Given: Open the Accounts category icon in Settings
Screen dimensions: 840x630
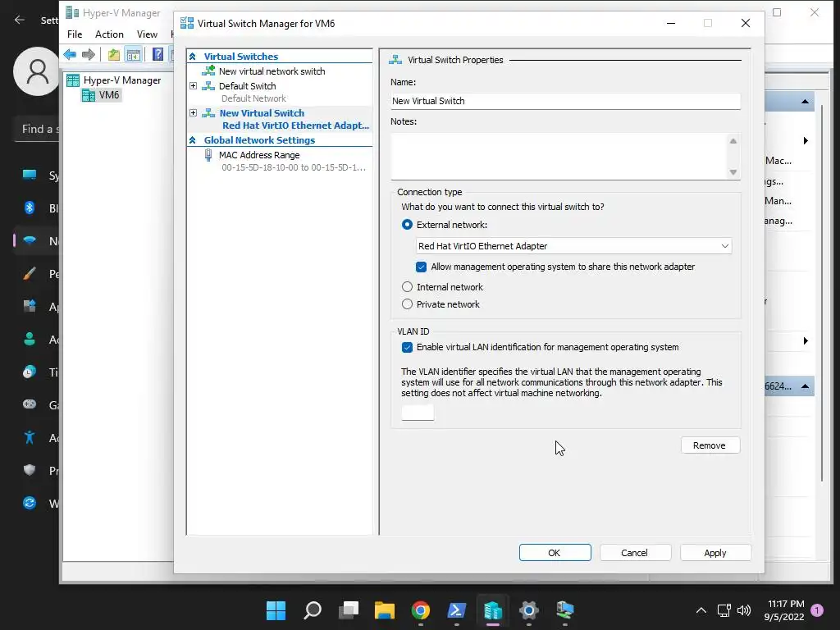Looking at the screenshot, I should [30, 339].
